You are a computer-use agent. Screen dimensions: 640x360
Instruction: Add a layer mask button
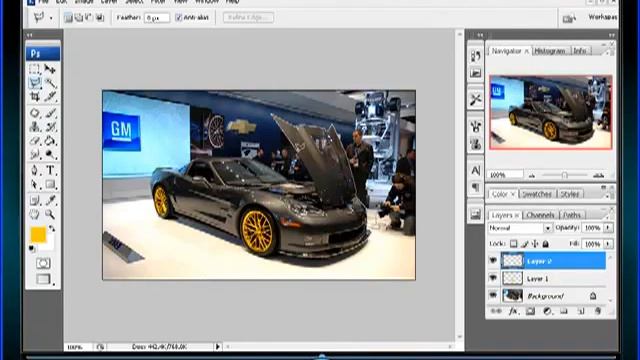[530, 312]
